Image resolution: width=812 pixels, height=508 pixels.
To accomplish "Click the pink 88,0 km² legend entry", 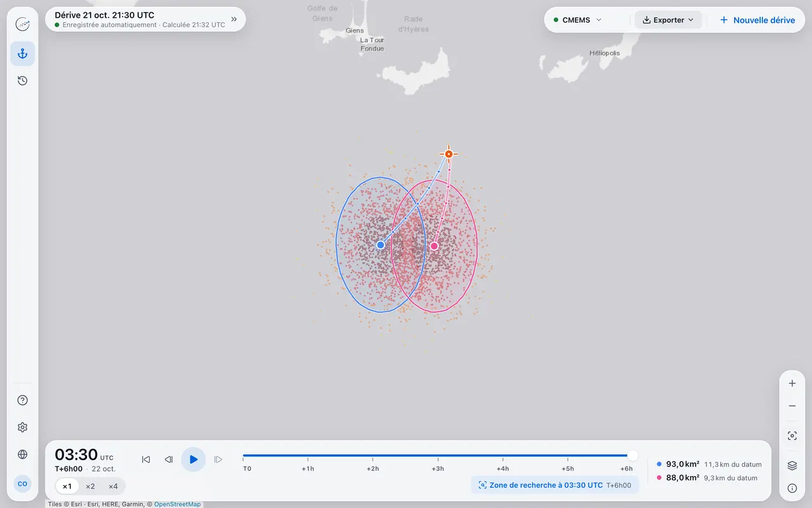I will (x=707, y=478).
